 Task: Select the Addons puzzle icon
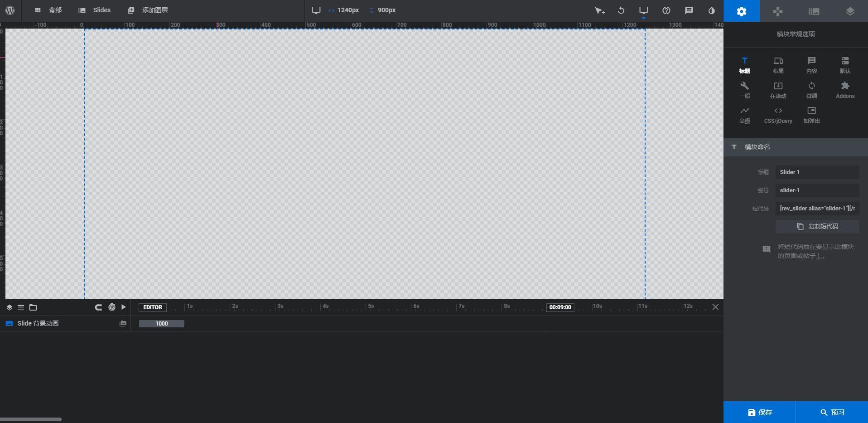tap(845, 90)
